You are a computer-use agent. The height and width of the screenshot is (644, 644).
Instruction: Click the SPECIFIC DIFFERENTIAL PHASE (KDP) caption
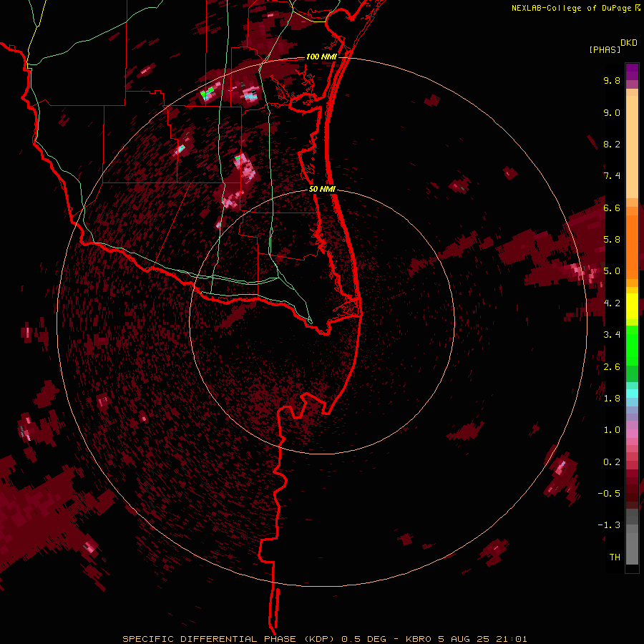pos(230,639)
